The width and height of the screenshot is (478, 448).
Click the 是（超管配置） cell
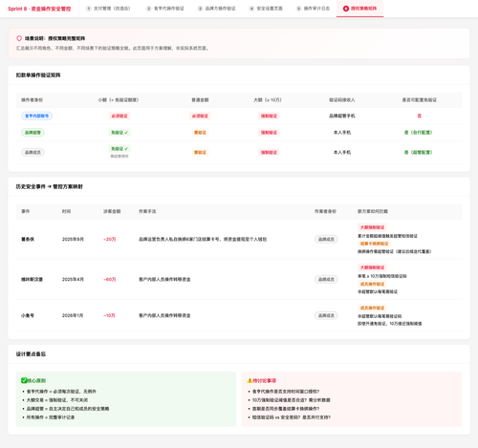pyautogui.click(x=419, y=152)
